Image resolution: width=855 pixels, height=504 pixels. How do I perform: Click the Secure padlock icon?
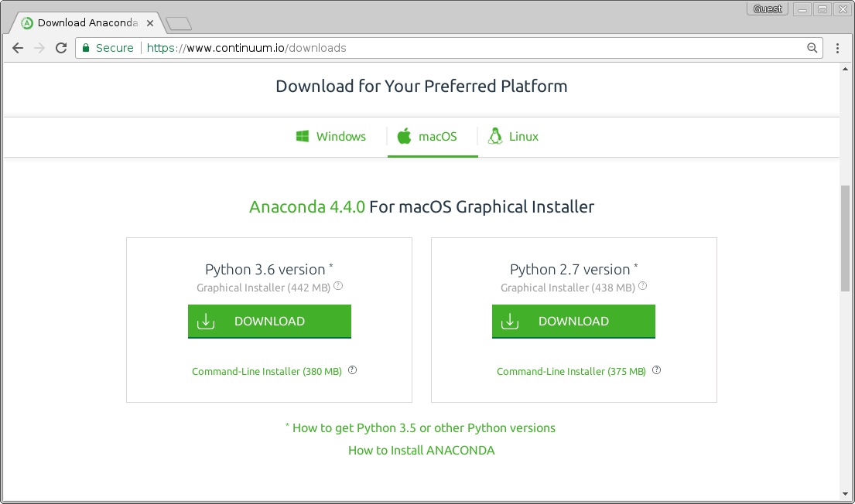[85, 47]
